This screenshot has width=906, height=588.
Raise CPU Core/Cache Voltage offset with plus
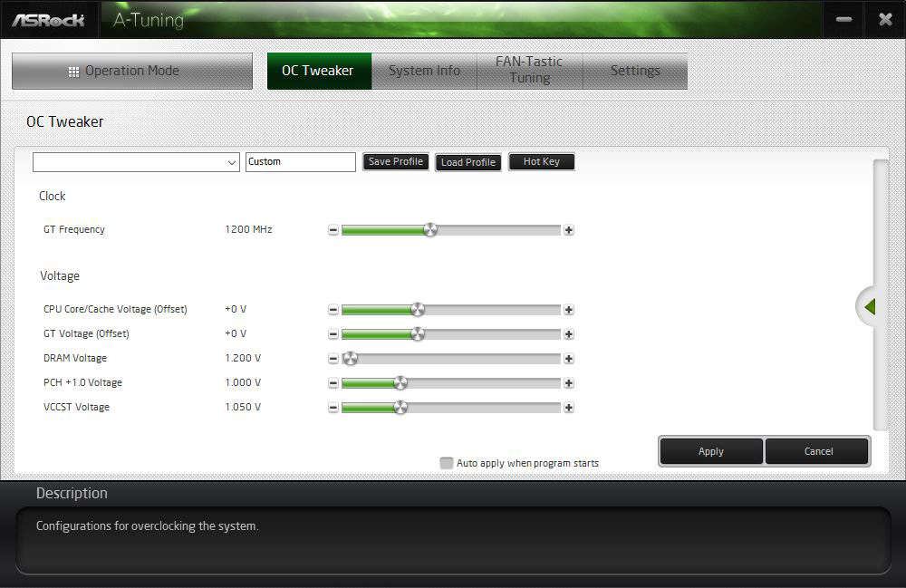(569, 310)
